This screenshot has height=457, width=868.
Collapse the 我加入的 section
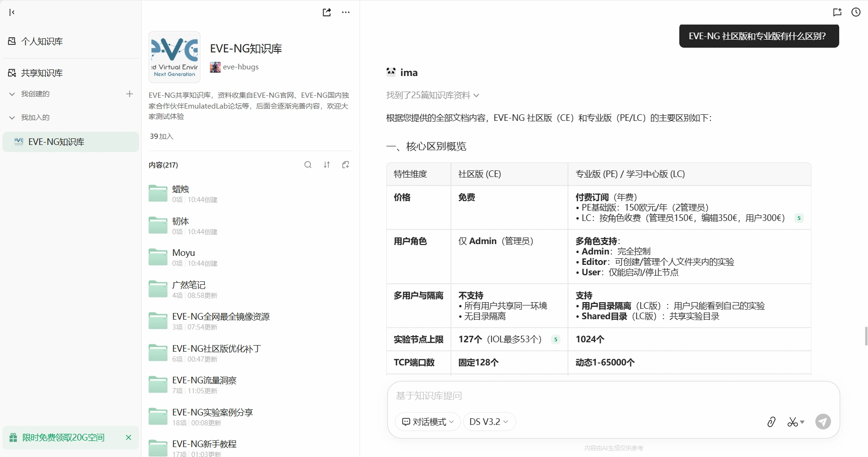point(12,118)
